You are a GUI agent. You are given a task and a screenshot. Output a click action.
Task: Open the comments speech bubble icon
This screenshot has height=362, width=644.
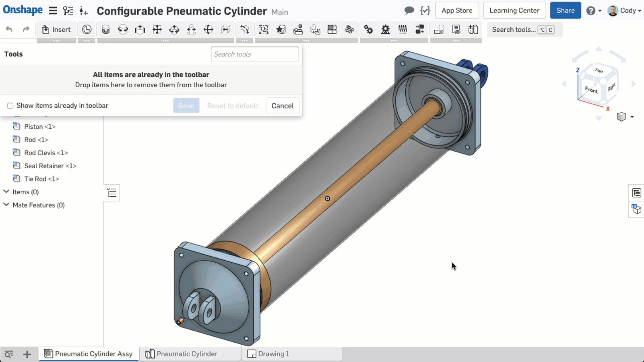pyautogui.click(x=409, y=10)
